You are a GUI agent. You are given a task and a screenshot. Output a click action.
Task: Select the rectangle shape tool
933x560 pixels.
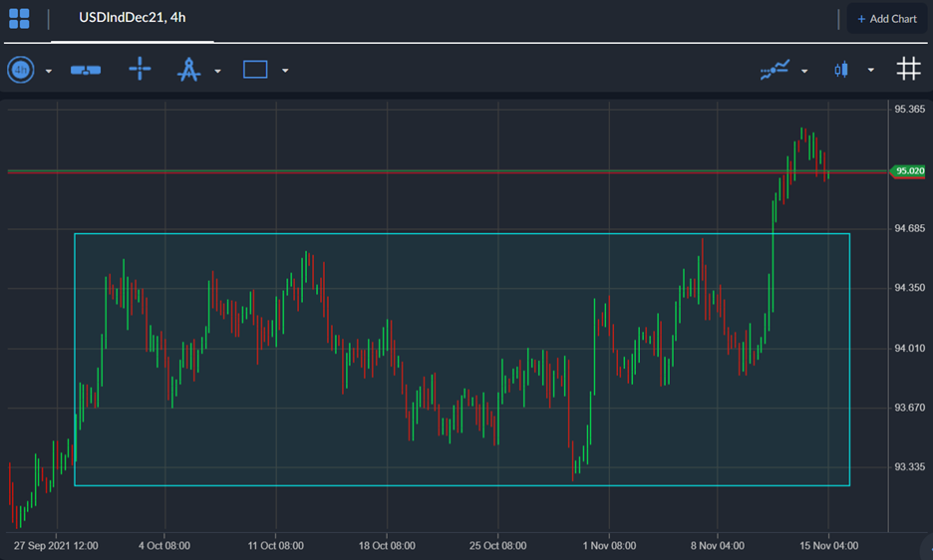[x=255, y=70]
